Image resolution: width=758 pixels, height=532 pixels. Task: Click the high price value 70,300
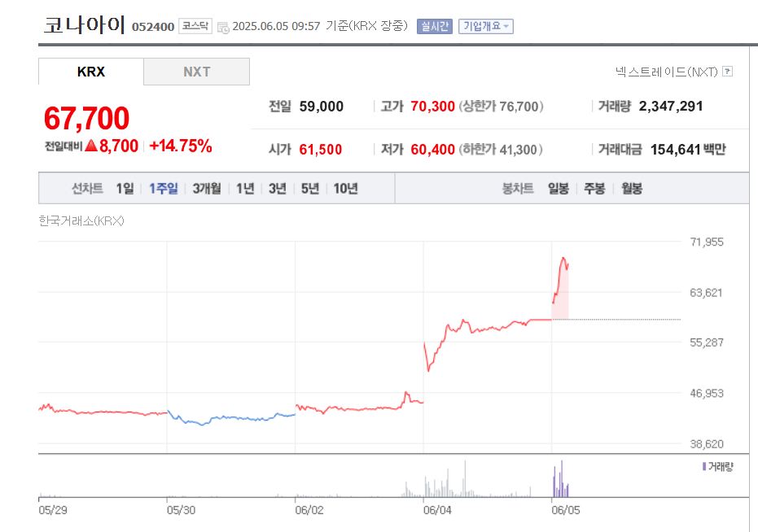pos(432,107)
